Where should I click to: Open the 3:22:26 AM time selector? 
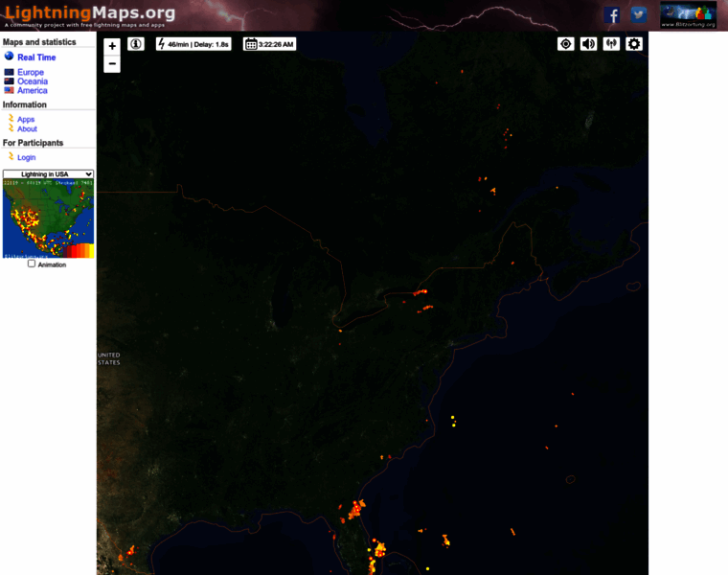(269, 44)
